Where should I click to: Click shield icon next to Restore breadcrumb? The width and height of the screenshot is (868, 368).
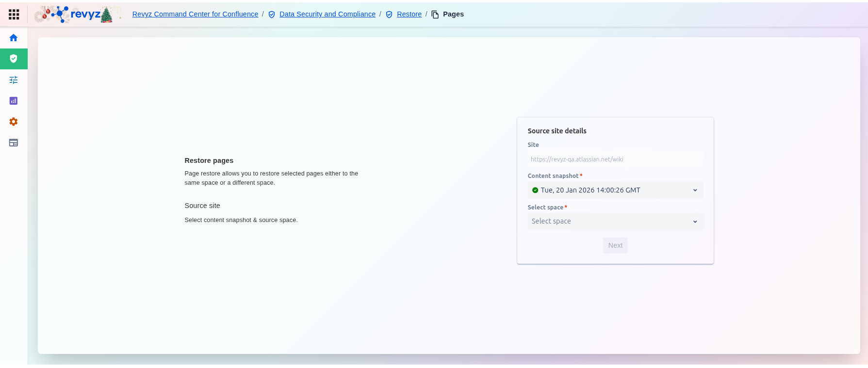pyautogui.click(x=389, y=15)
